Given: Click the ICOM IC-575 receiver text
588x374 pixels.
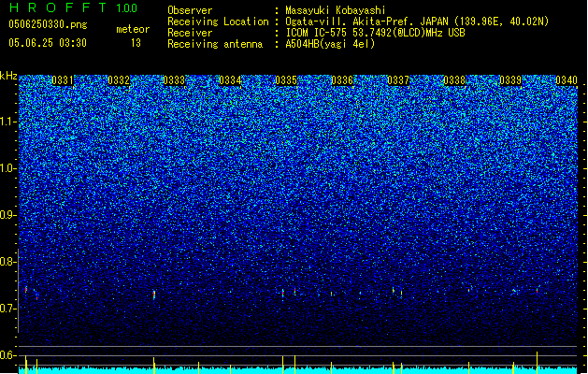Looking at the screenshot, I should coord(375,33).
